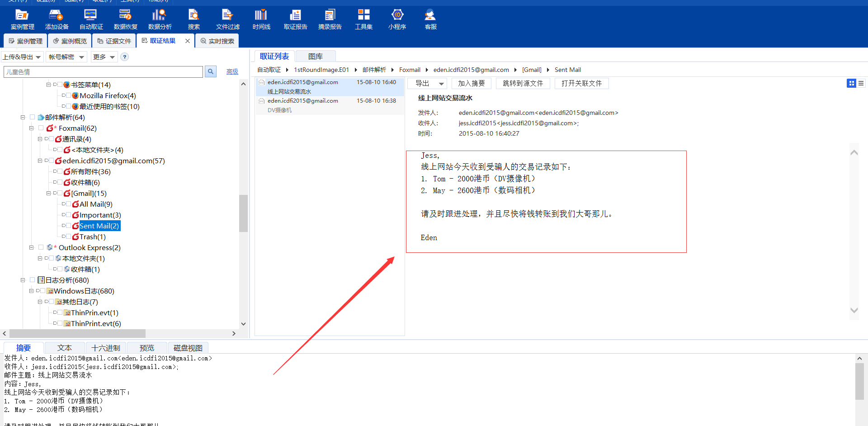Viewport: 868px width, 426px height.
Task: Click the help question mark icon
Action: 125,57
